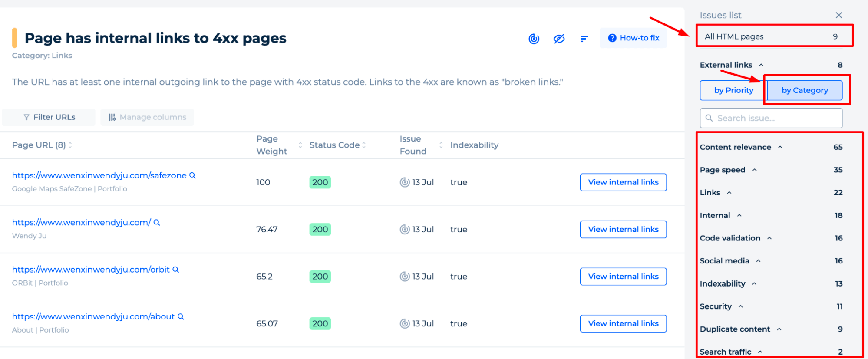Click the filter funnel icon in Filter URLs
This screenshot has width=868, height=359.
(x=26, y=117)
